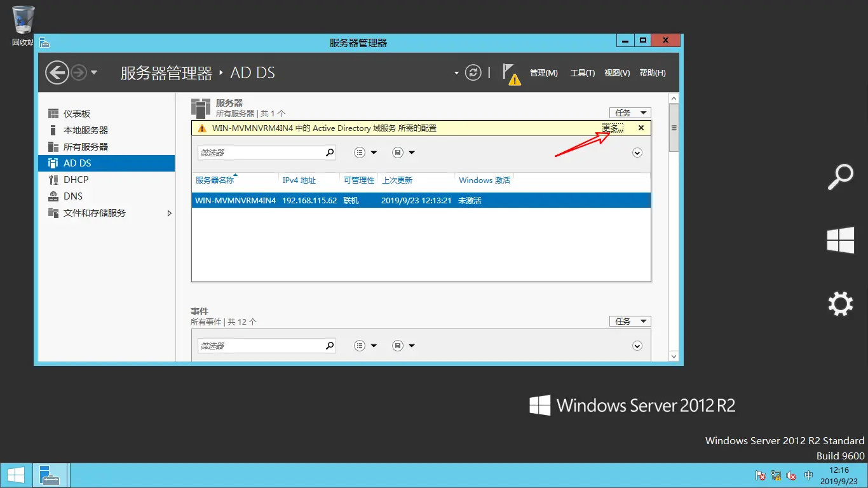Open the 任务 dropdown in the 服务器 section

point(630,112)
